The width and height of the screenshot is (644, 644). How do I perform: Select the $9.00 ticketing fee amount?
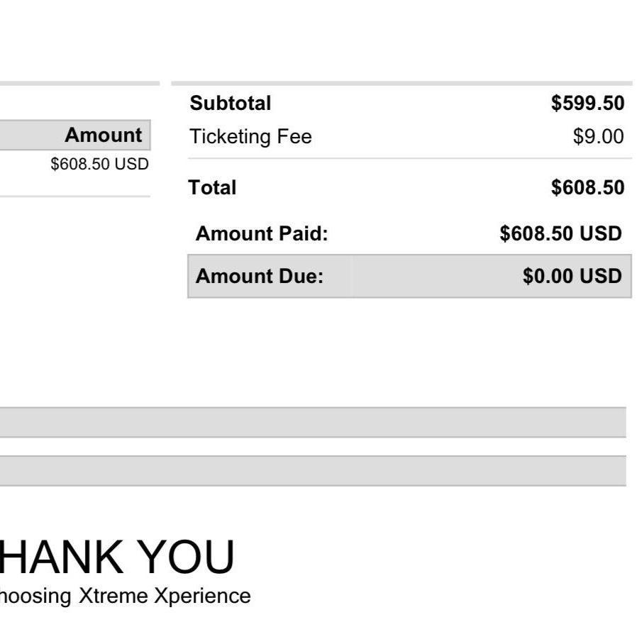tap(599, 136)
